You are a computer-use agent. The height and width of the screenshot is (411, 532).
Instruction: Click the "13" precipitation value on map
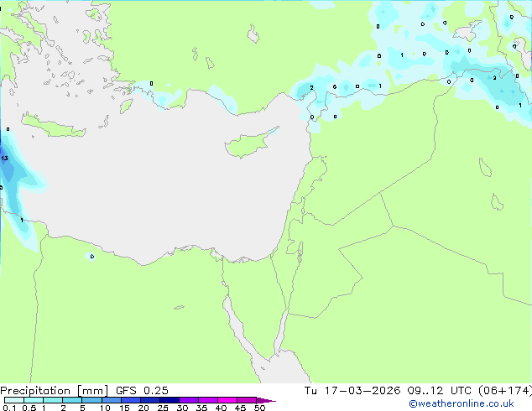click(x=4, y=159)
